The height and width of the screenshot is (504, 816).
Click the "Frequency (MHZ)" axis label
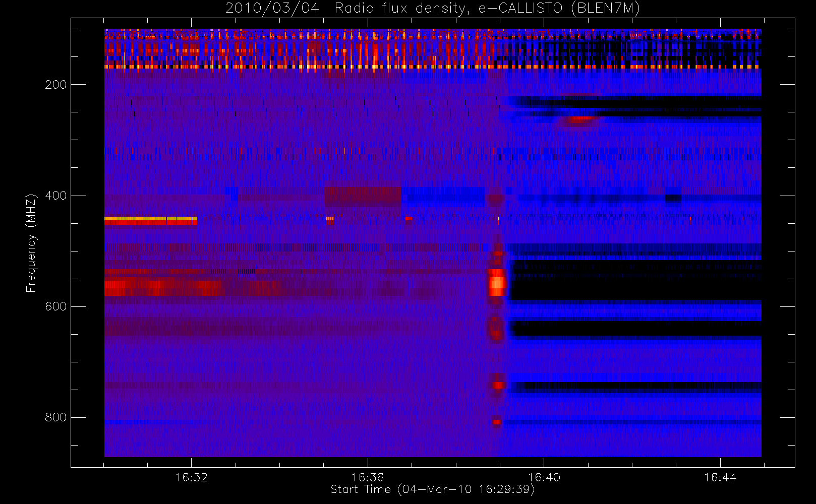[31, 243]
